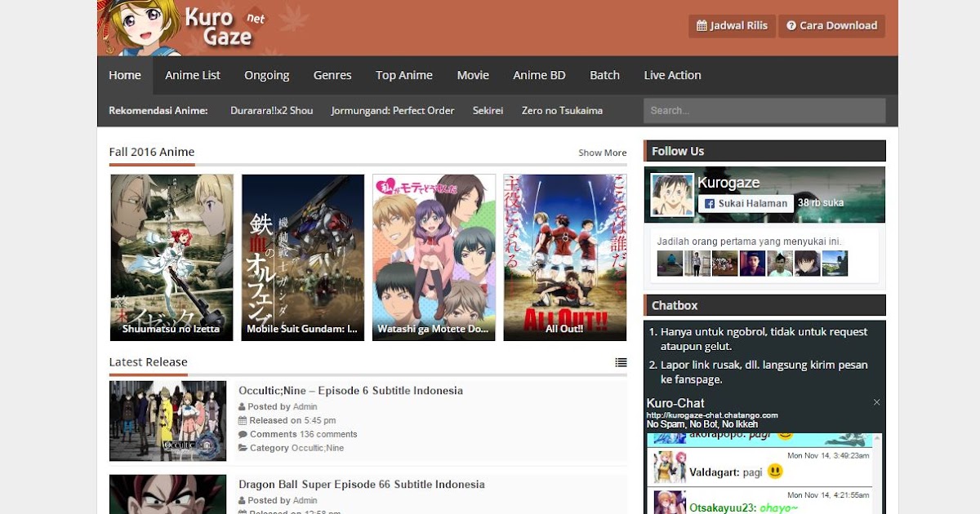980x514 pixels.
Task: Click Otsakayuu23 username in chat
Action: [x=722, y=507]
